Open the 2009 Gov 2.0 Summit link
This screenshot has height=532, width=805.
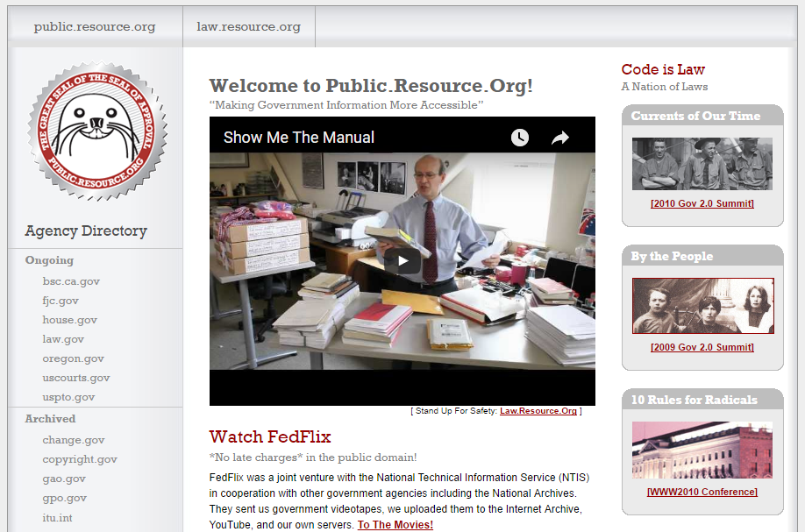702,347
